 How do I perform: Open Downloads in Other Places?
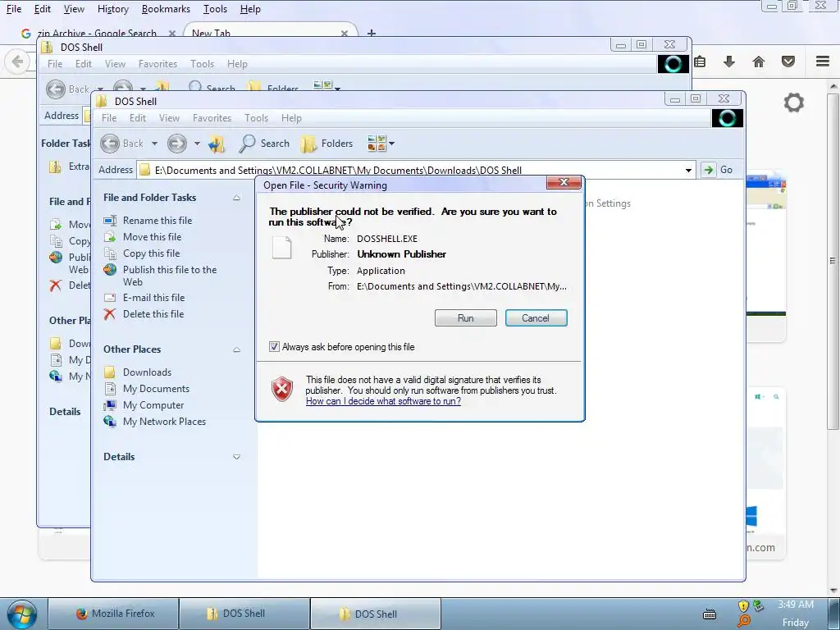pyautogui.click(x=148, y=372)
